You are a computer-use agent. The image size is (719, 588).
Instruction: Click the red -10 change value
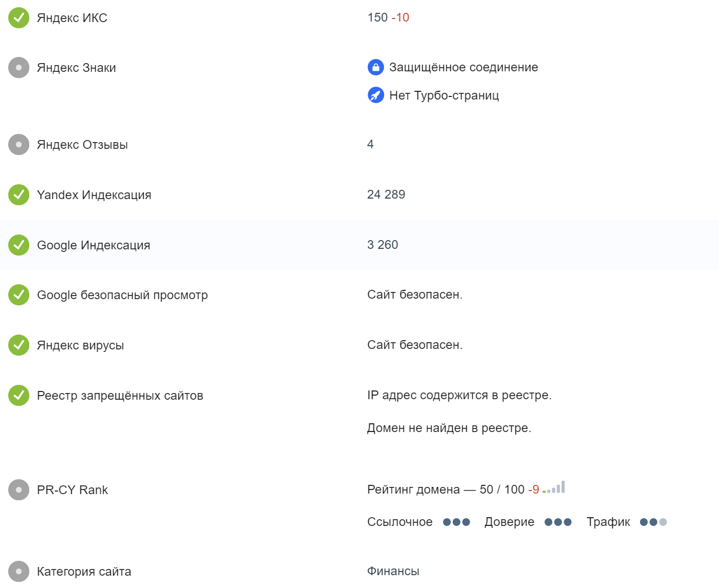(x=401, y=17)
